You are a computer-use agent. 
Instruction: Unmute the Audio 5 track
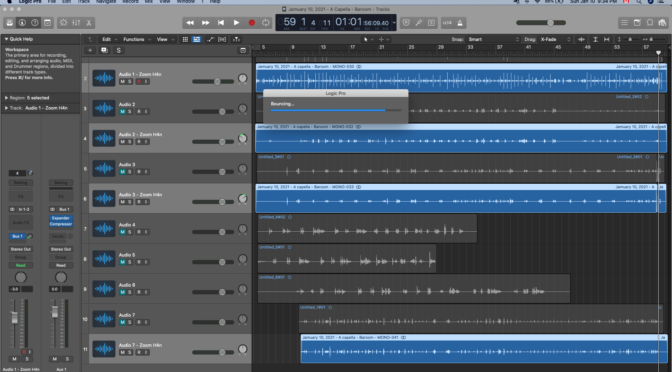(123, 262)
